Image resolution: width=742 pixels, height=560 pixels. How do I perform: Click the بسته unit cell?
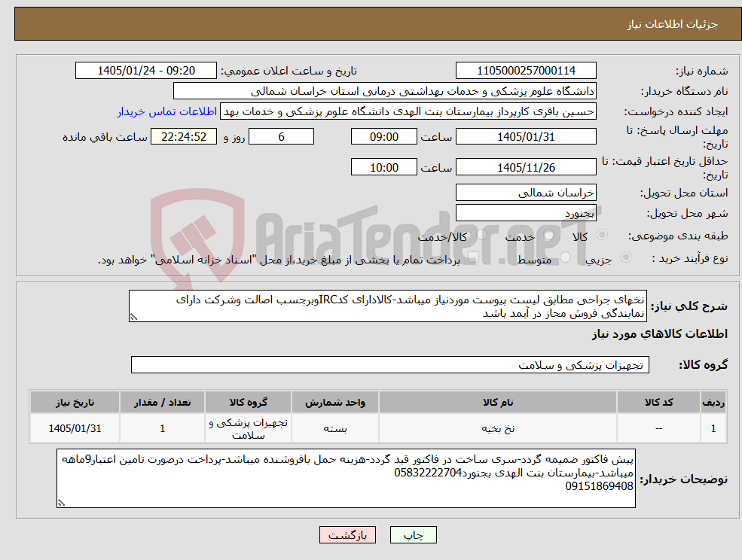click(x=335, y=428)
